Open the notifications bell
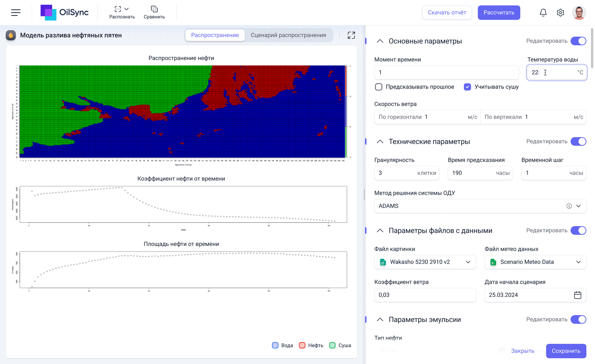Screen dimensions: 595x364 coord(543,12)
